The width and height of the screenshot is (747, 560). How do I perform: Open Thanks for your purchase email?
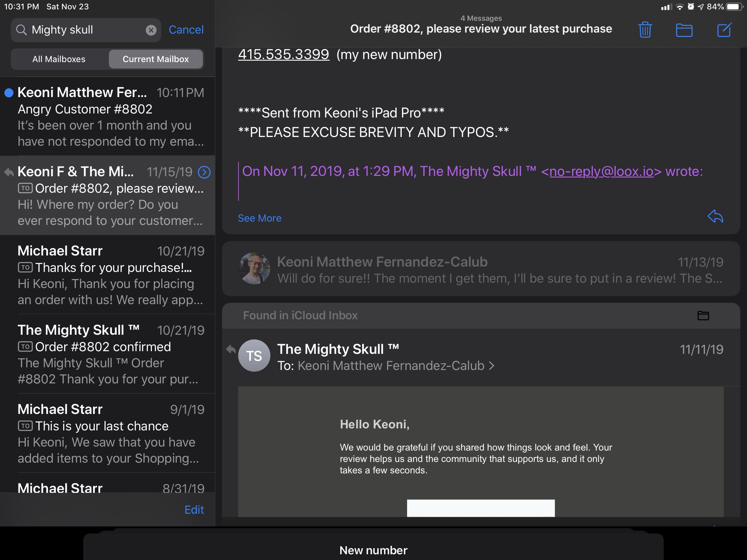click(x=107, y=275)
